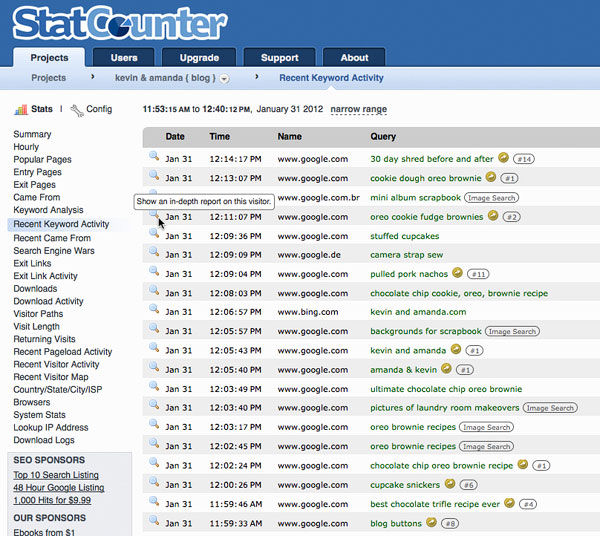
Task: Open the project dropdown next to kevin & amanda blog
Action: 225,79
